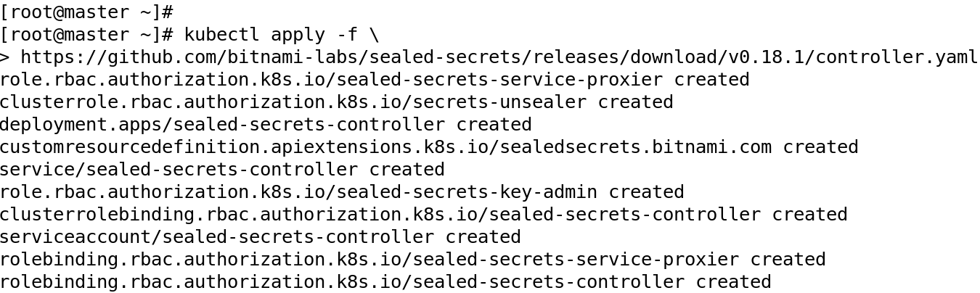Click the last rolebinding sealed-secrets-controller line
980x293 pixels.
tap(385, 282)
